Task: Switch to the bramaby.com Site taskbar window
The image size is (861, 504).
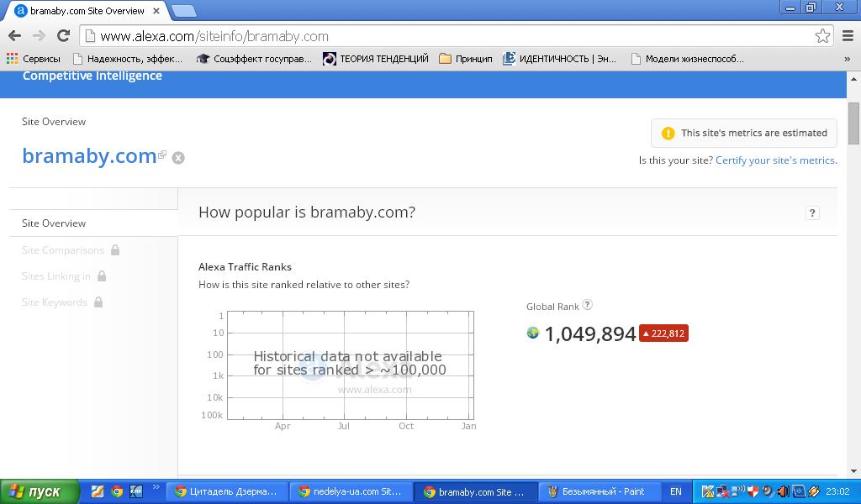Action: tap(474, 492)
